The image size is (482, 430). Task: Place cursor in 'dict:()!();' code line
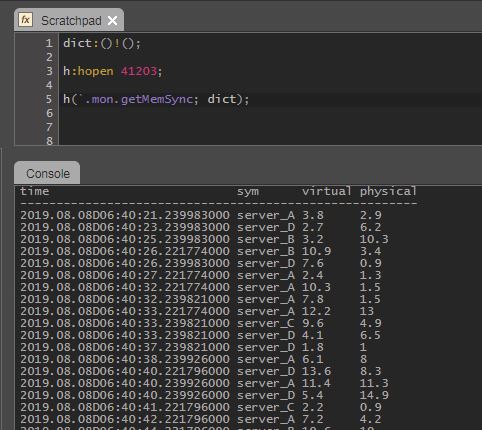[102, 43]
